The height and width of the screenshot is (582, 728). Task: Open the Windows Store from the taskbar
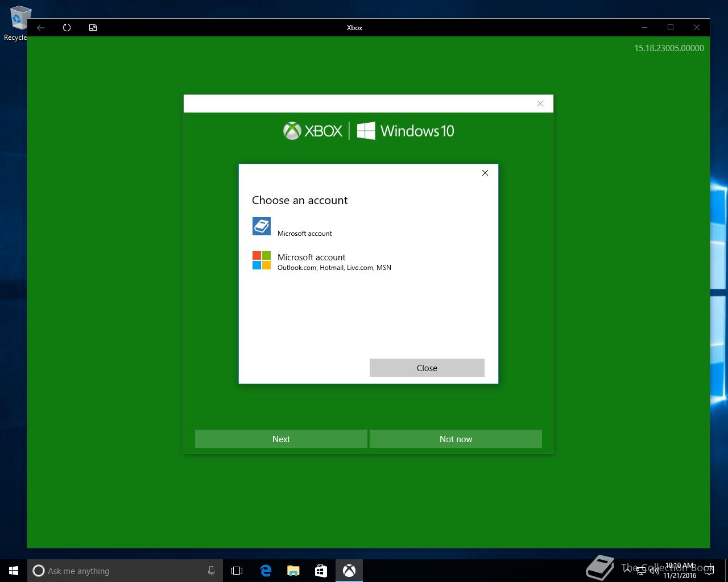pos(321,571)
